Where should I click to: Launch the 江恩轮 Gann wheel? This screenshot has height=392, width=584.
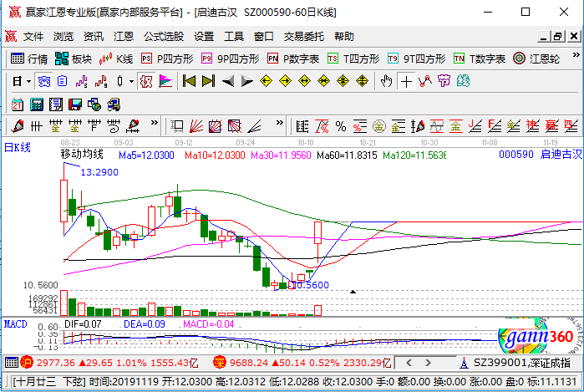tap(536, 59)
